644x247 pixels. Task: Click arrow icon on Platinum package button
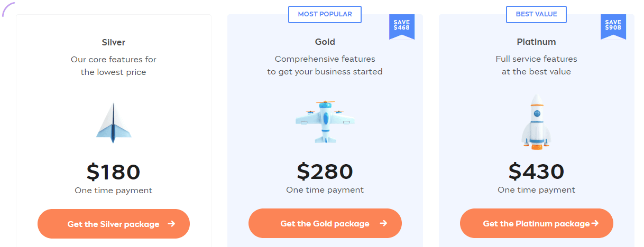coord(595,224)
